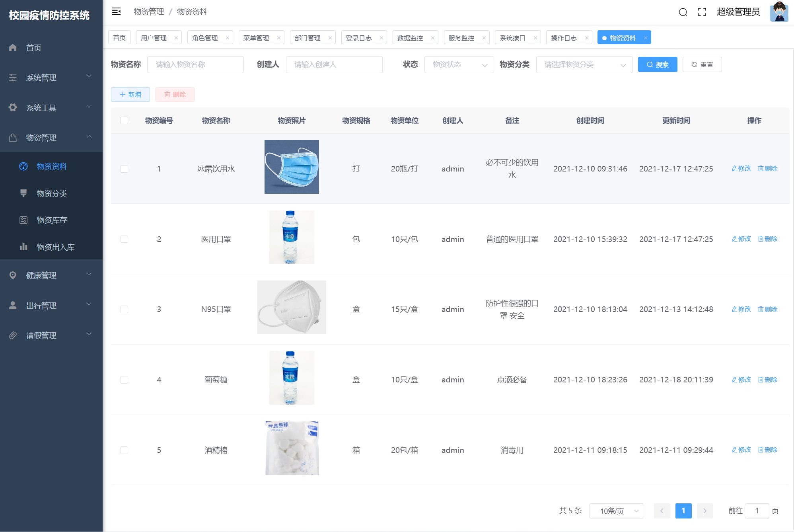Image resolution: width=794 pixels, height=532 pixels.
Task: Open 物资出入库 sidebar item
Action: pos(55,247)
